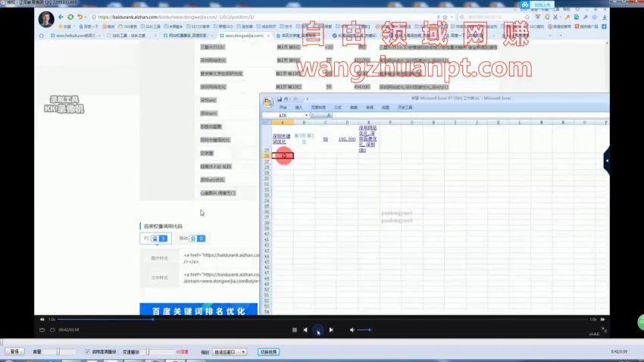Open the Excel 开发工具 ribbon tab
This screenshot has height=362, width=644.
pos(405,108)
